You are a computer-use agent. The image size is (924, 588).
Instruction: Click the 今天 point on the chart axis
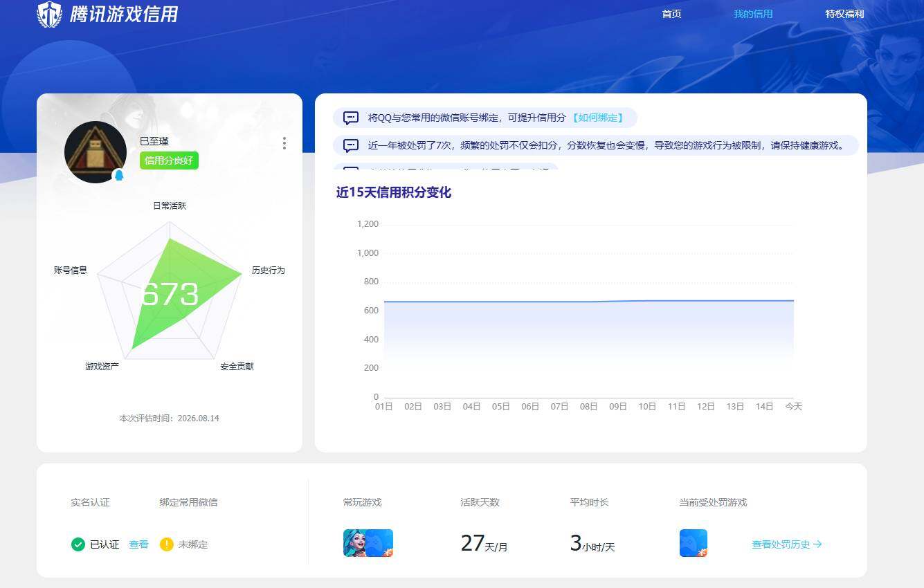[x=794, y=407]
